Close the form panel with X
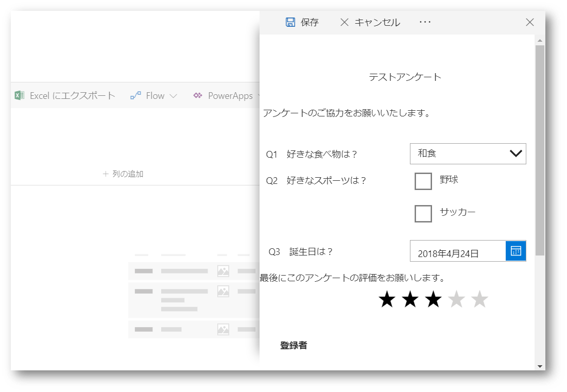This screenshot has width=567, height=392. pyautogui.click(x=529, y=22)
